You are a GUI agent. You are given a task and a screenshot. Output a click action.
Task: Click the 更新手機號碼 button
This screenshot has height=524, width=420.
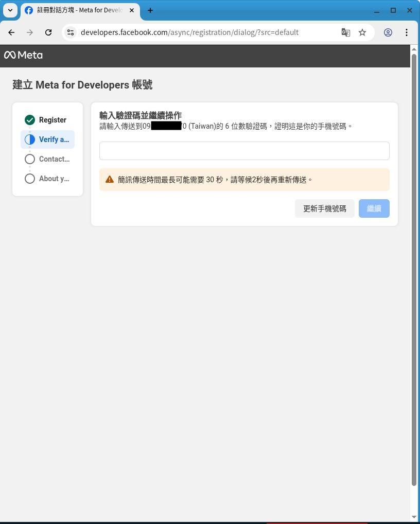pyautogui.click(x=324, y=208)
